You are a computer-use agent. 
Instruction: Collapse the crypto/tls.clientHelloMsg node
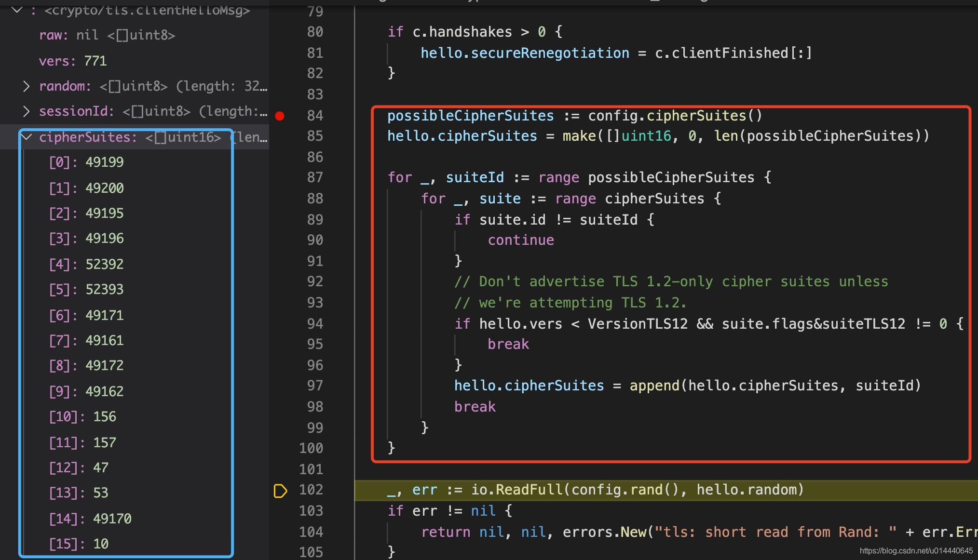coord(17,10)
